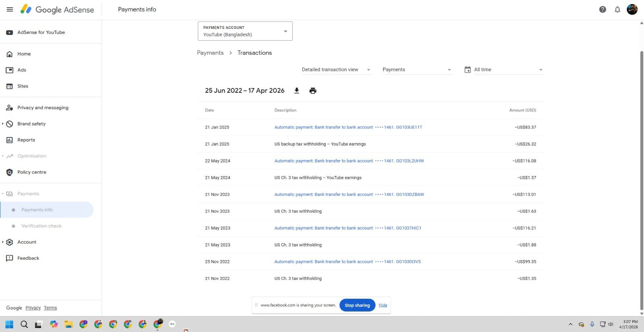Open Windows Search from taskbar
The height and width of the screenshot is (332, 644).
click(24, 324)
